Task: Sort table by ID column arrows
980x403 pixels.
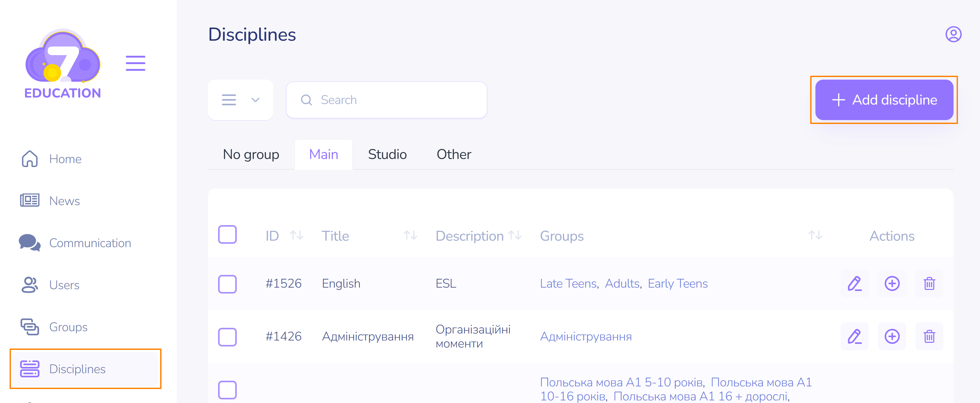Action: click(x=296, y=235)
